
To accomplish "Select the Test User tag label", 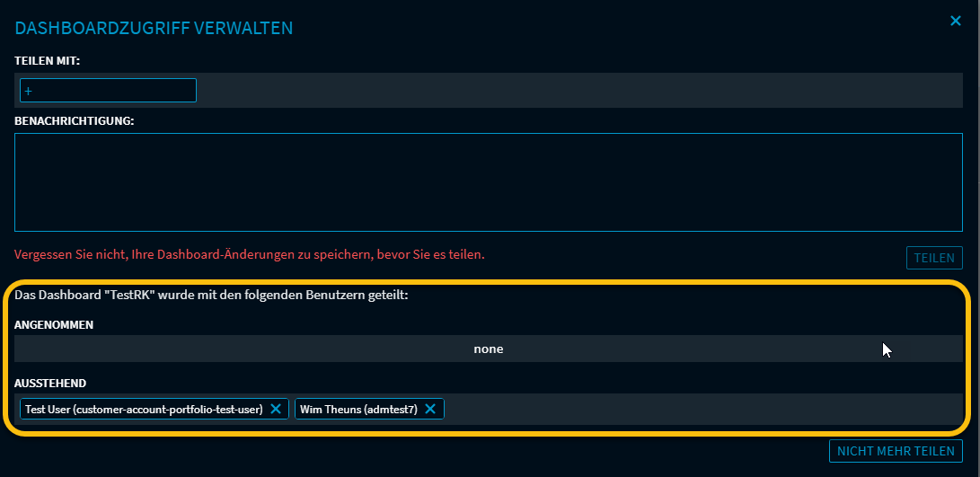I will (144, 409).
